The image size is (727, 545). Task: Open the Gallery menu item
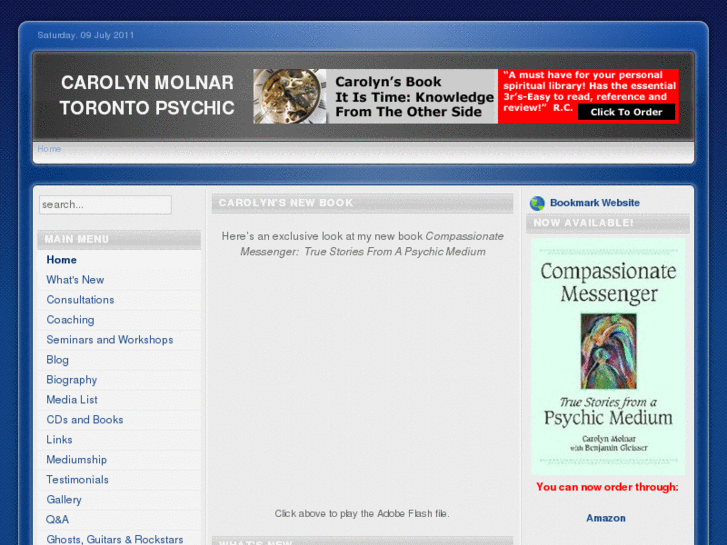tap(64, 499)
